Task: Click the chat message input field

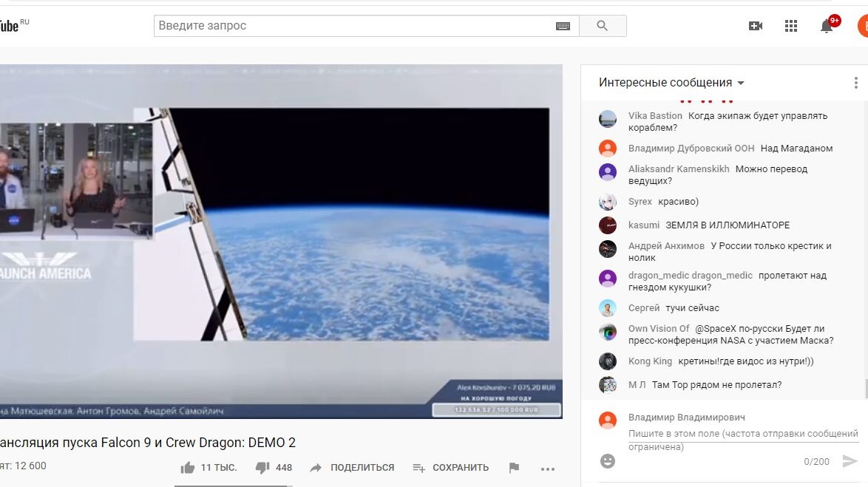Action: point(743,440)
